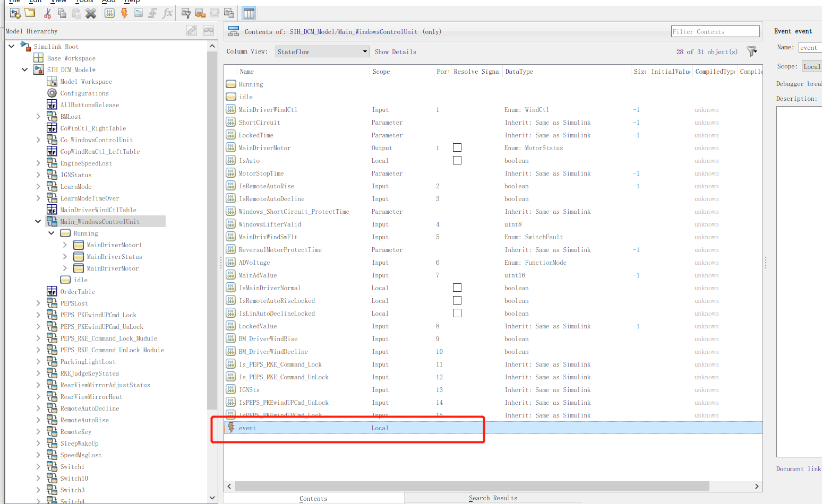The height and width of the screenshot is (504, 822).
Task: Expand the Co_WindowsControlUnit node
Action: [x=38, y=140]
